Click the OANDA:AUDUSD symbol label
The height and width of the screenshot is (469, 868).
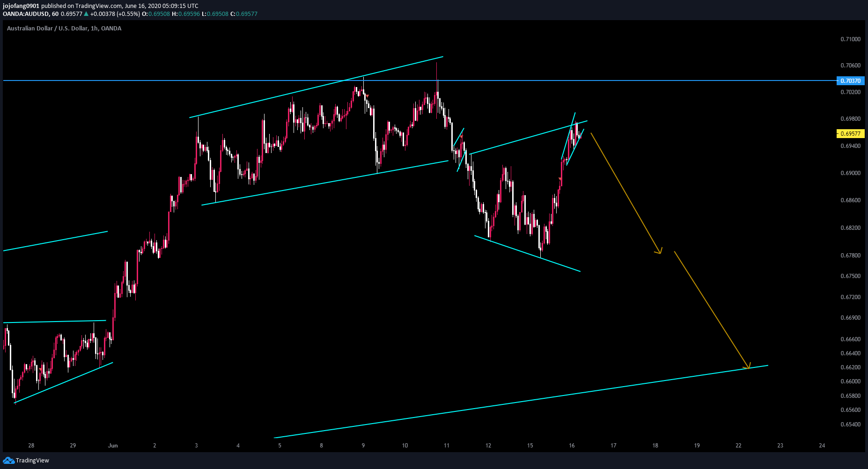coord(26,14)
